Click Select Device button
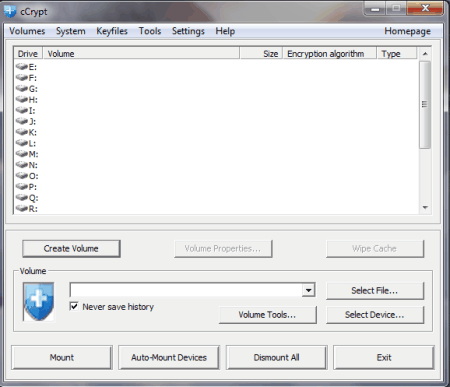The width and height of the screenshot is (450, 387). pos(375,315)
